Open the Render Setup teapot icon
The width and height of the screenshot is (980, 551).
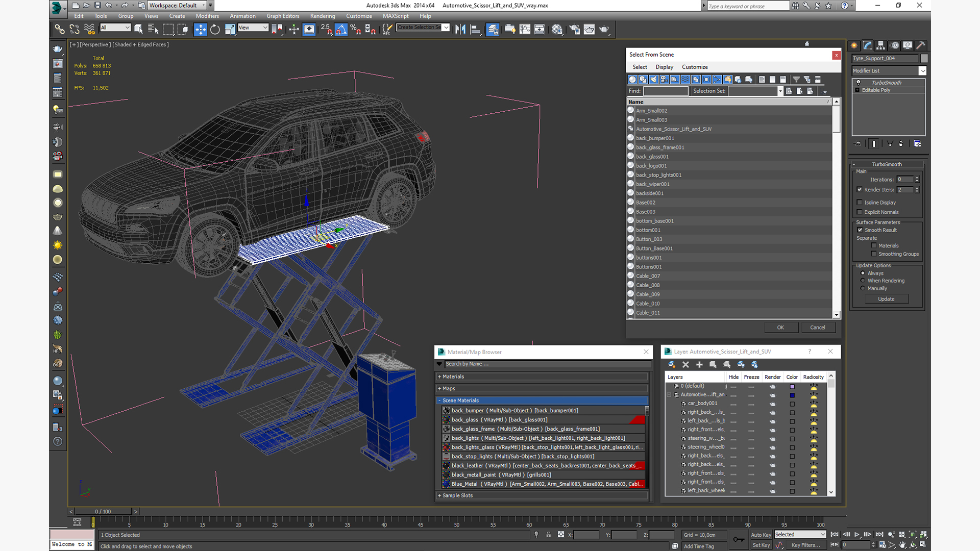[x=574, y=29]
